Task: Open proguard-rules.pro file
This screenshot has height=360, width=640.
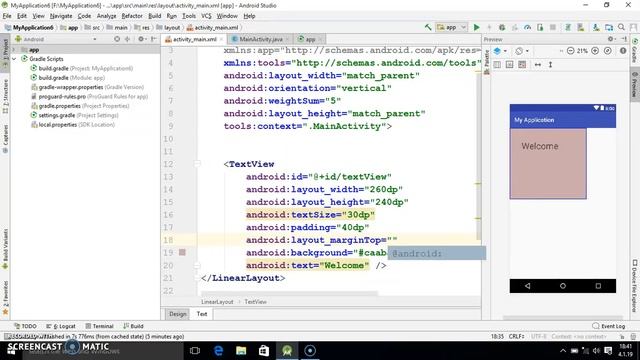Action: 89,96
